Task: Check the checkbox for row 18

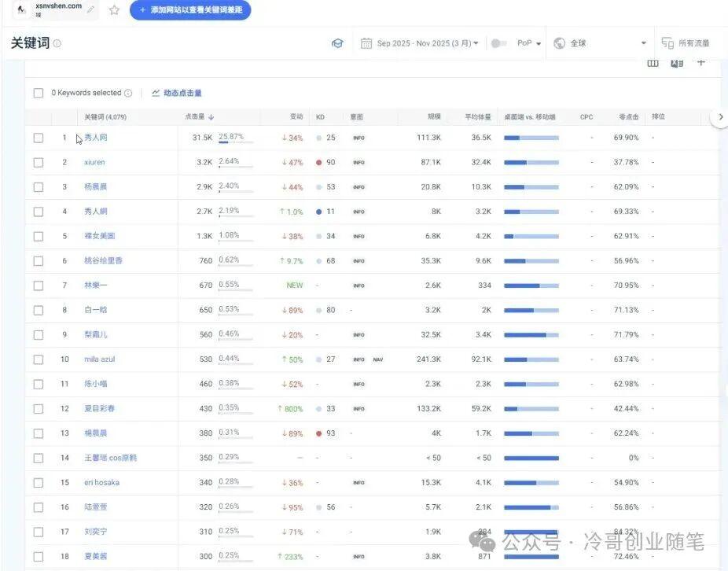Action: [39, 557]
